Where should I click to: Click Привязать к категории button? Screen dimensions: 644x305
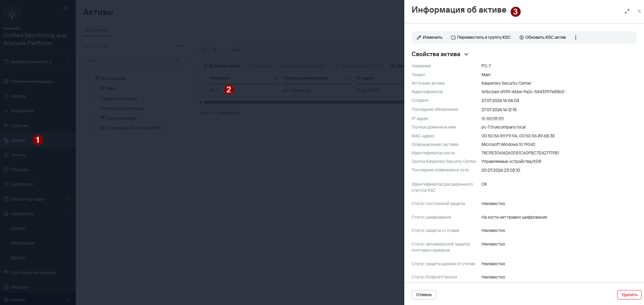[x=302, y=66]
